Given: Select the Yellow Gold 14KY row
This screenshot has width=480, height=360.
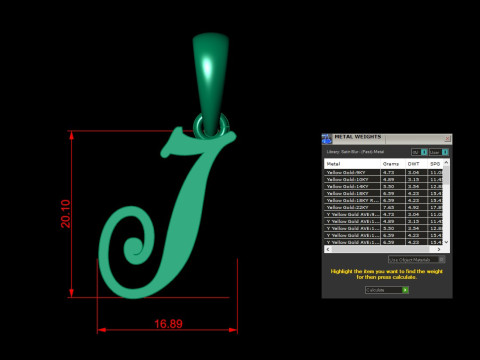Looking at the screenshot, I should coord(384,186).
